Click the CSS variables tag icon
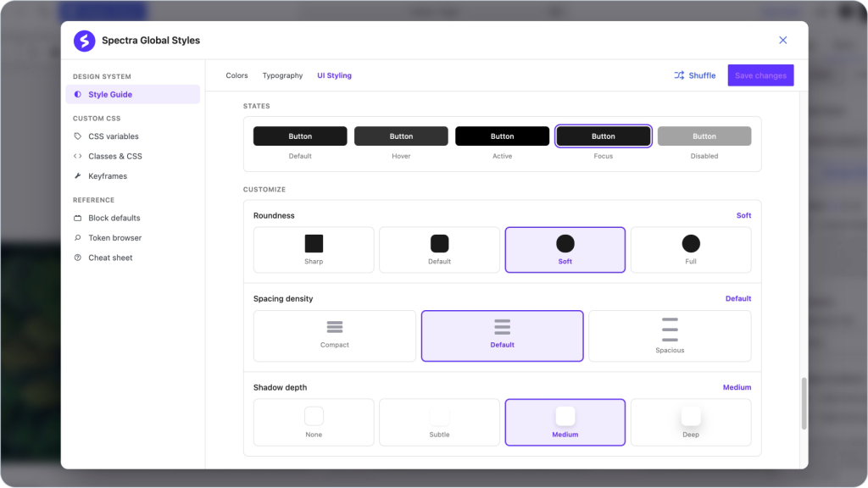 tap(77, 136)
